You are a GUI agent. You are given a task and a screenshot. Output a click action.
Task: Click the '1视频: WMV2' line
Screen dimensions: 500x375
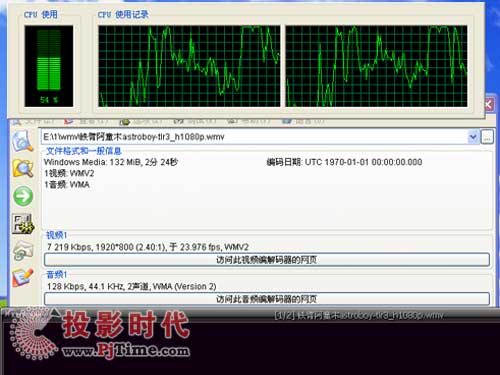click(69, 173)
